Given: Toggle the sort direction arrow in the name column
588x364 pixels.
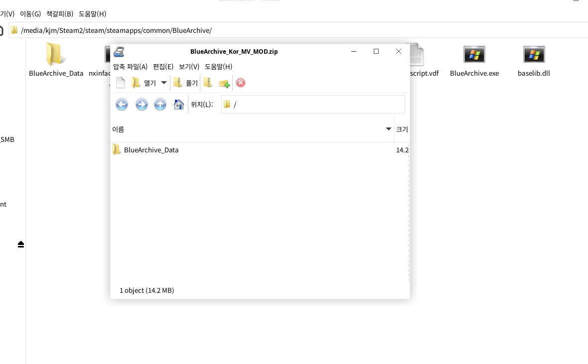Looking at the screenshot, I should (389, 129).
